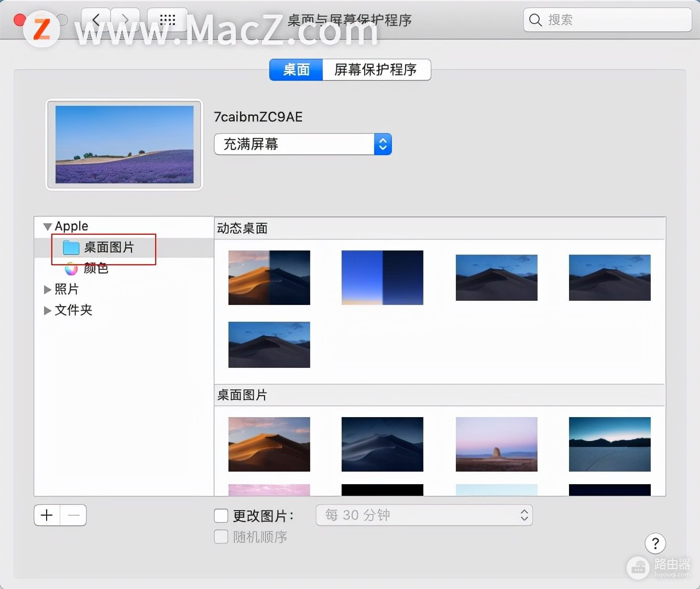Click the forward arrow in toolbar

point(125,20)
